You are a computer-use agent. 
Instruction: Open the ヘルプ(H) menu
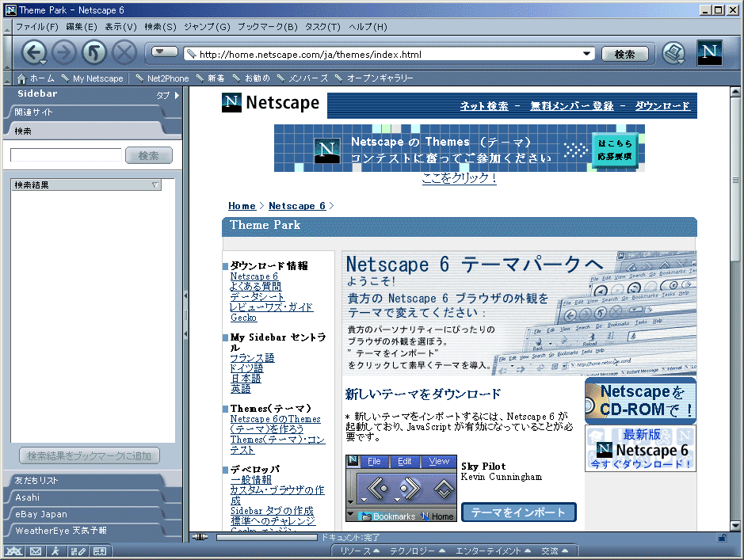click(x=368, y=27)
